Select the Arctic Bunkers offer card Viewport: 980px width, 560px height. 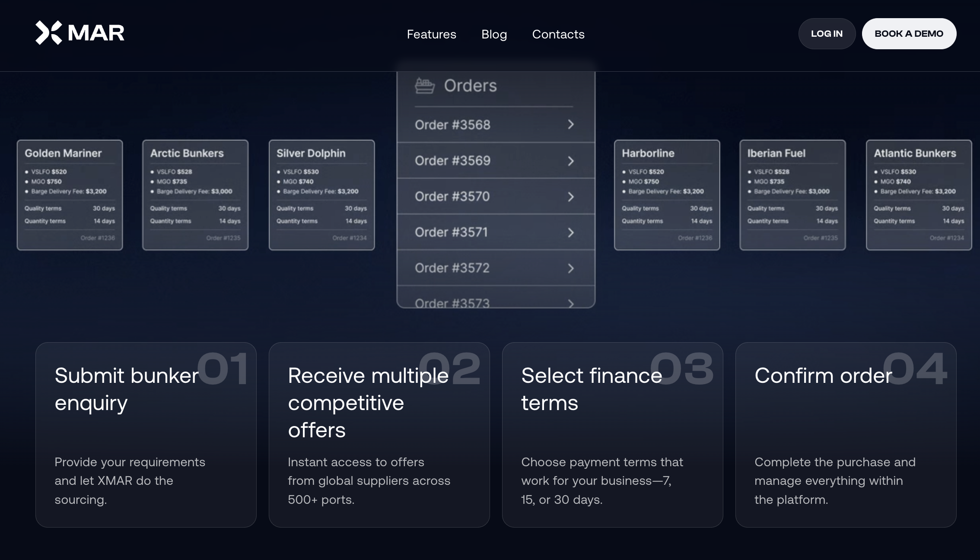[x=195, y=195]
